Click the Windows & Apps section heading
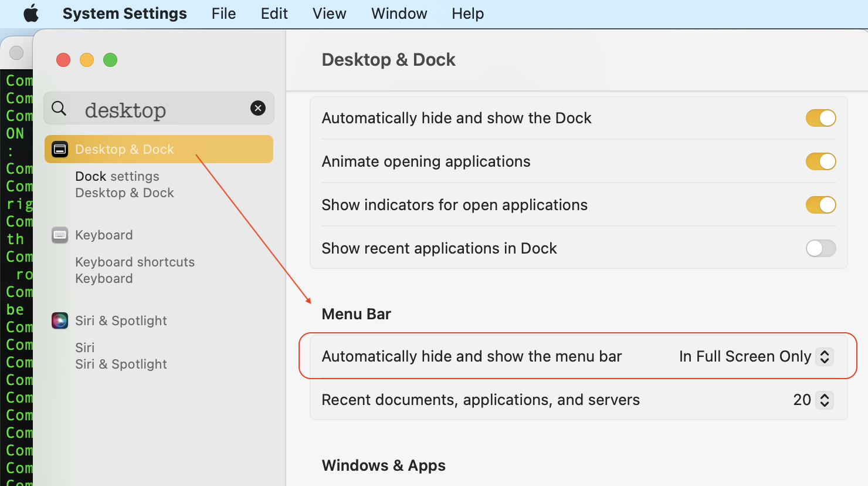Screen dimensions: 868x486 [x=384, y=465]
